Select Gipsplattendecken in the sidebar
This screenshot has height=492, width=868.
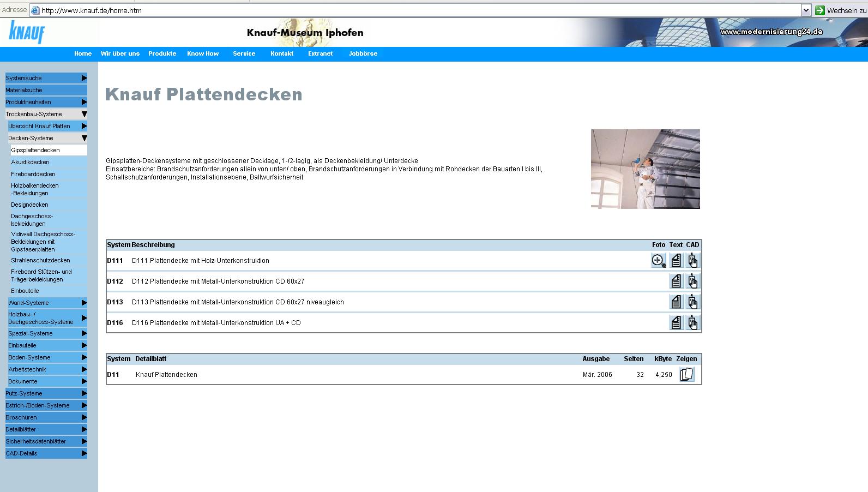[49, 150]
